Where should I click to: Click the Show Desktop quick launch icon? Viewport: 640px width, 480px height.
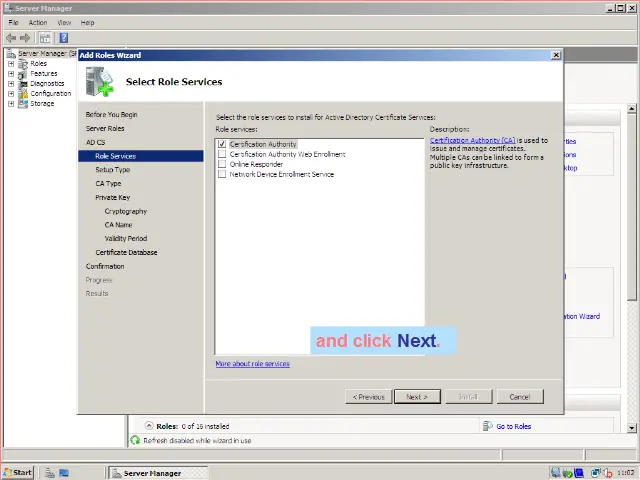tap(64, 473)
